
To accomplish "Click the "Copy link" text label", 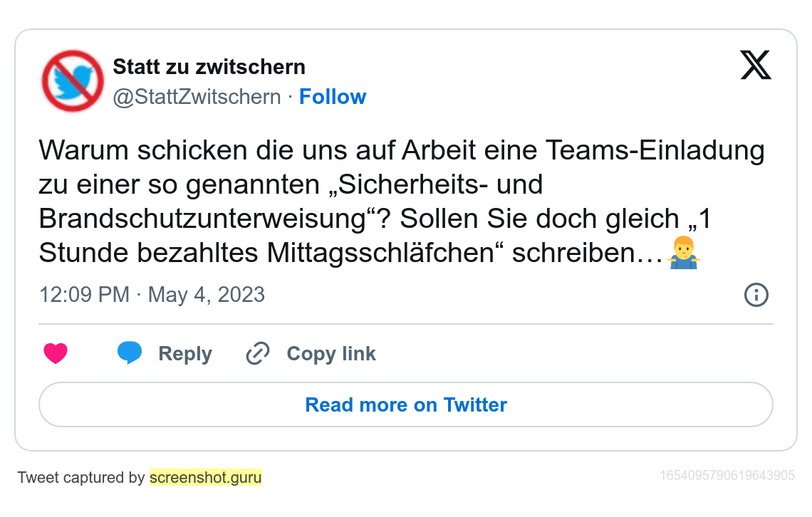I will [x=331, y=354].
